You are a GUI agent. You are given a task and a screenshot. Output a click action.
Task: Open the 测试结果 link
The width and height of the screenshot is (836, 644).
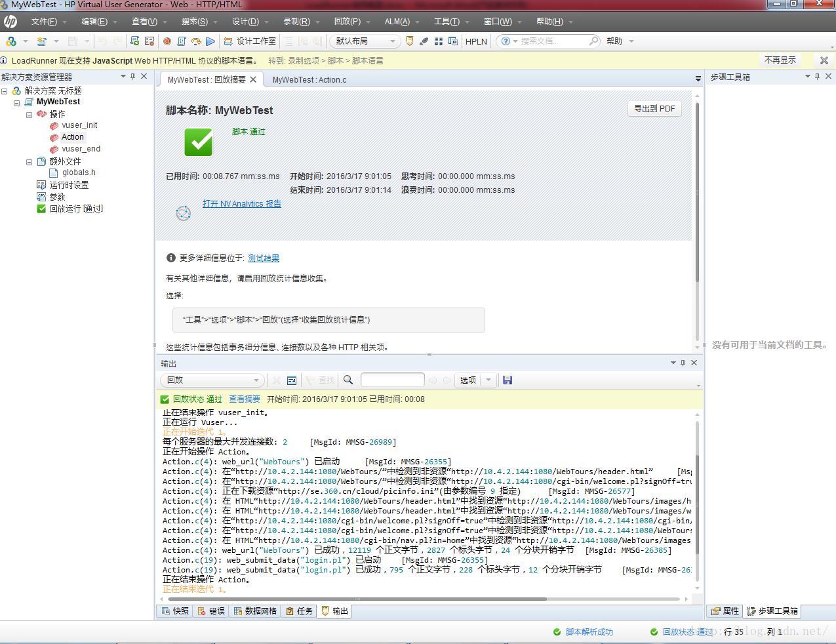click(x=264, y=258)
